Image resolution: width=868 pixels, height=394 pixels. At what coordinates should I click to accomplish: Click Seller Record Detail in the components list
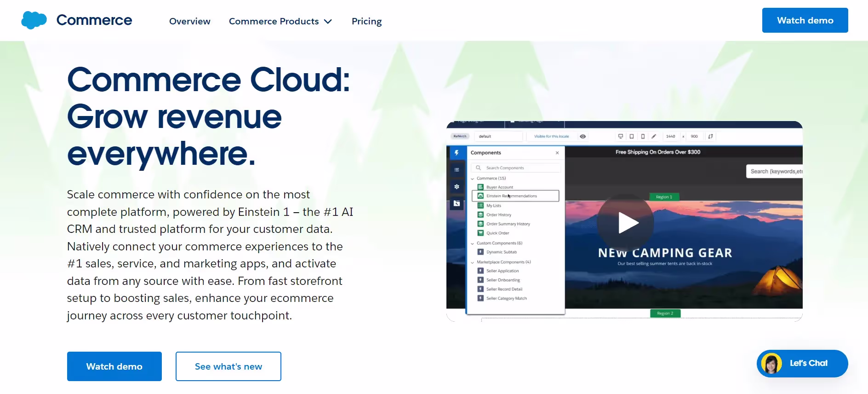point(504,290)
